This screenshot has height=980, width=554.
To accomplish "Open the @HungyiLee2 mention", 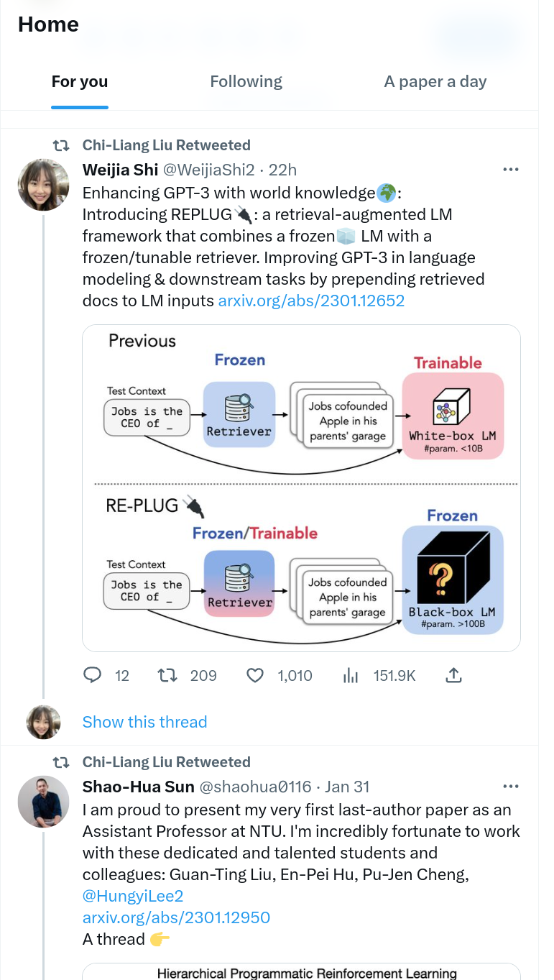I will tap(133, 896).
